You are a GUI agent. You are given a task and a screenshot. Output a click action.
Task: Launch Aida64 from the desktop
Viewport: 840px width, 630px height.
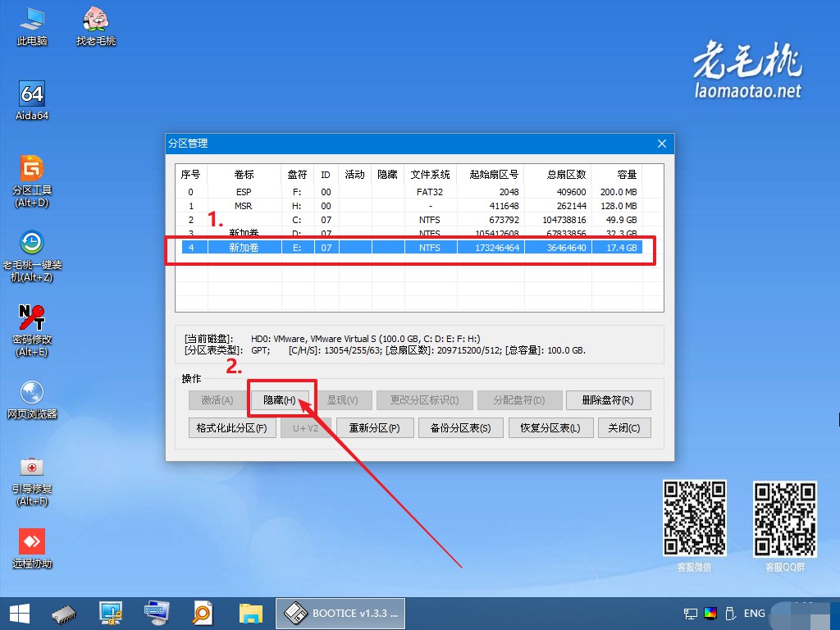point(32,101)
